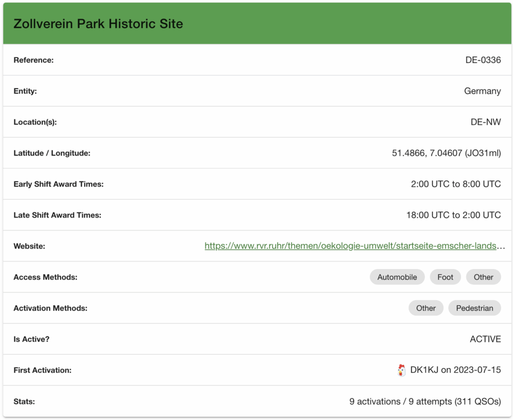Click the Early Shift Award Times: label
Image resolution: width=513 pixels, height=420 pixels.
pyautogui.click(x=59, y=184)
